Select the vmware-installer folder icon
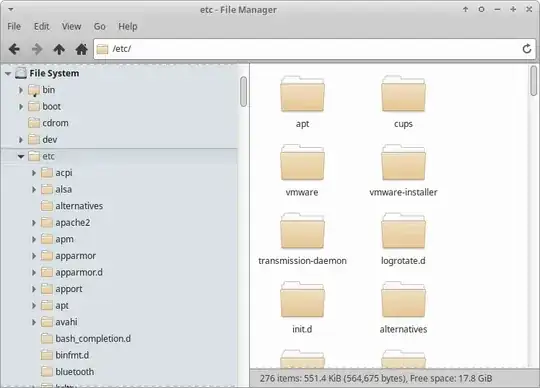 pyautogui.click(x=403, y=162)
